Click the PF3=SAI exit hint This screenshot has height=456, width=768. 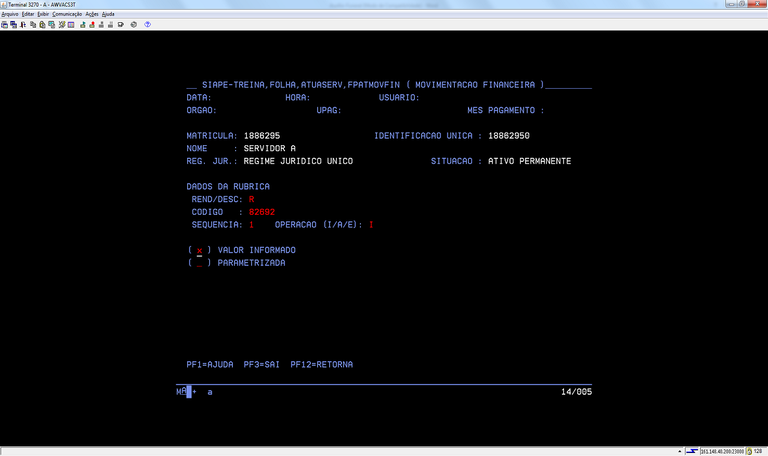tap(262, 364)
